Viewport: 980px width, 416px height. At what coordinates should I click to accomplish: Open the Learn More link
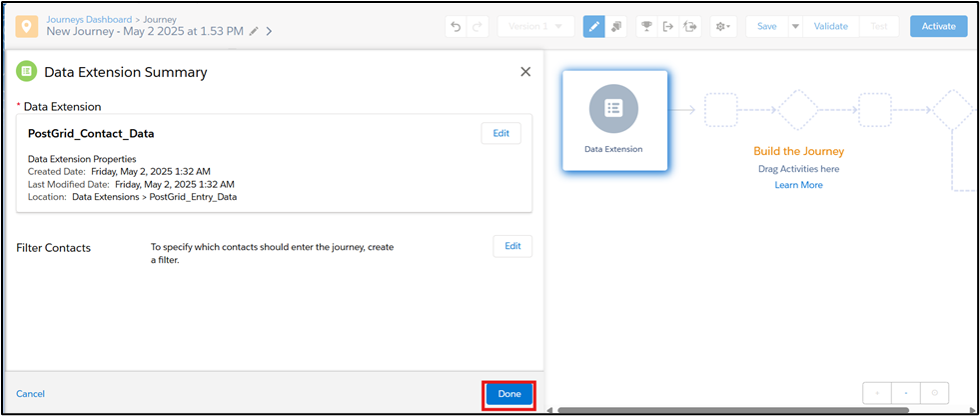point(799,185)
